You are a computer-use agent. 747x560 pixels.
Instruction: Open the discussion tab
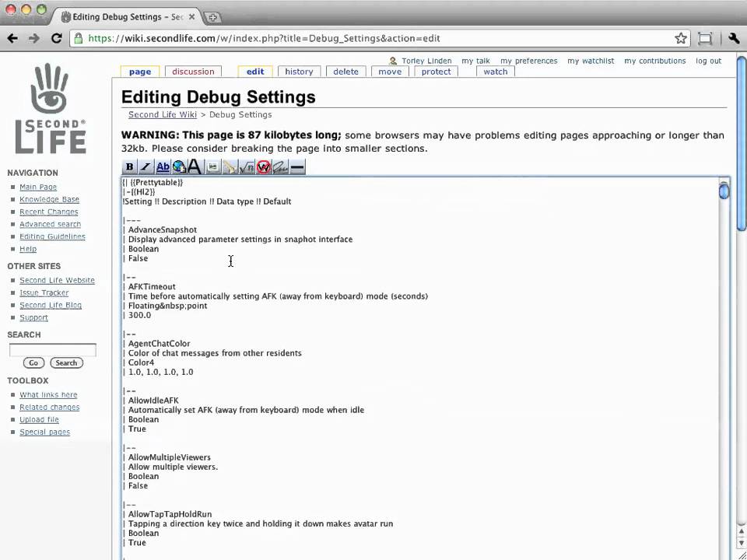[x=193, y=72]
